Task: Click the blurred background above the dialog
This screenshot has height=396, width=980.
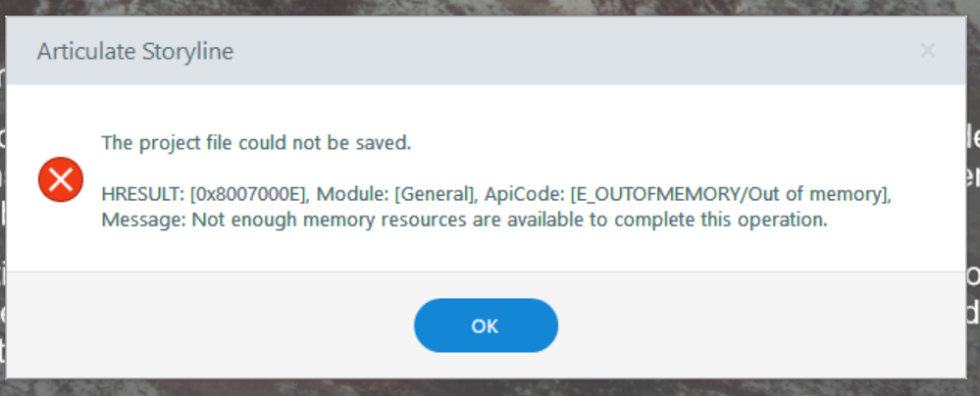Action: coord(490,7)
